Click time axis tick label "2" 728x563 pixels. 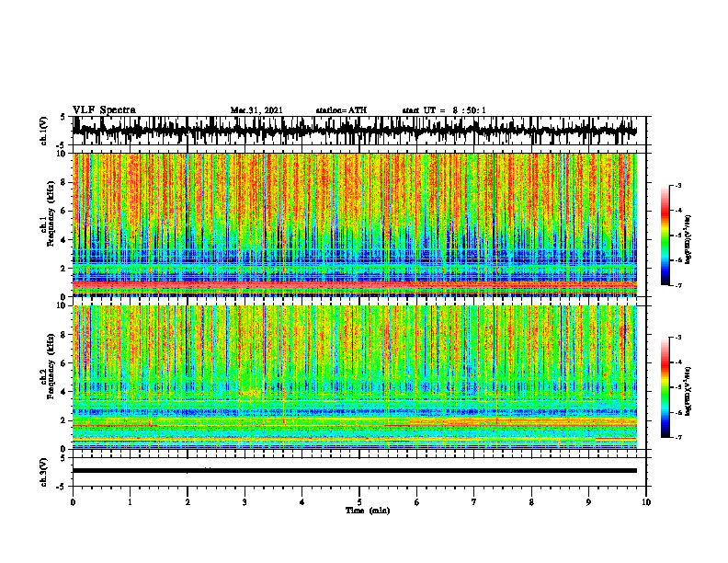click(x=188, y=502)
